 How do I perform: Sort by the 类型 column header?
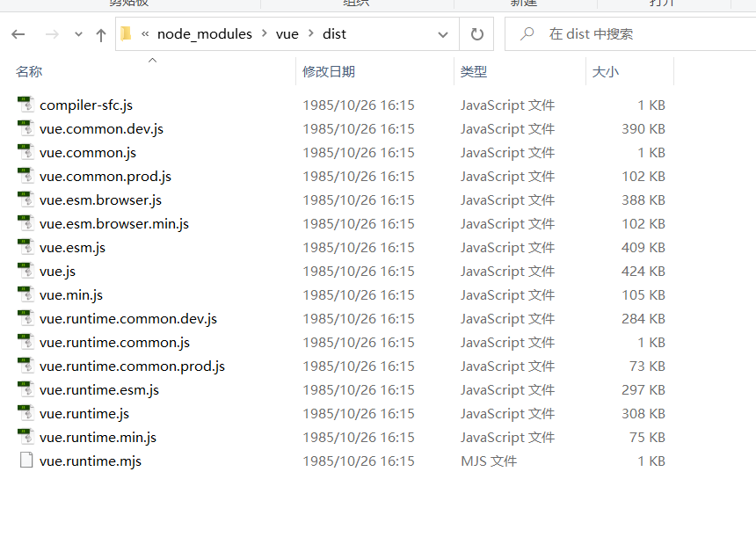point(474,72)
